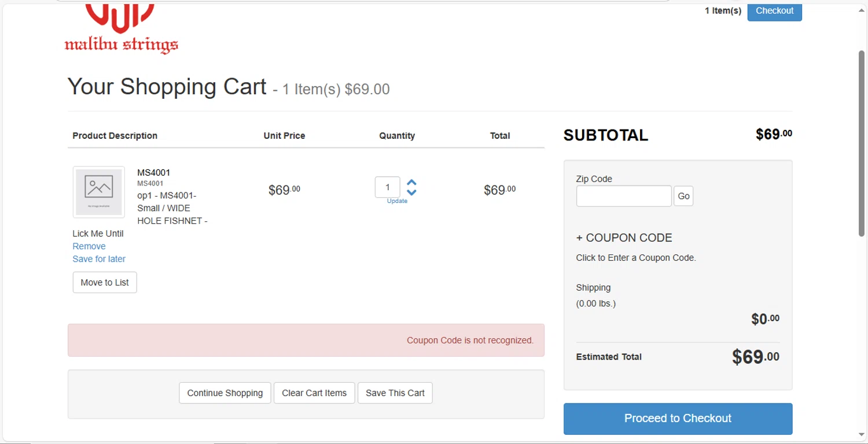This screenshot has height=444, width=868.
Task: Click the scrollbar down arrow
Action: (862, 435)
